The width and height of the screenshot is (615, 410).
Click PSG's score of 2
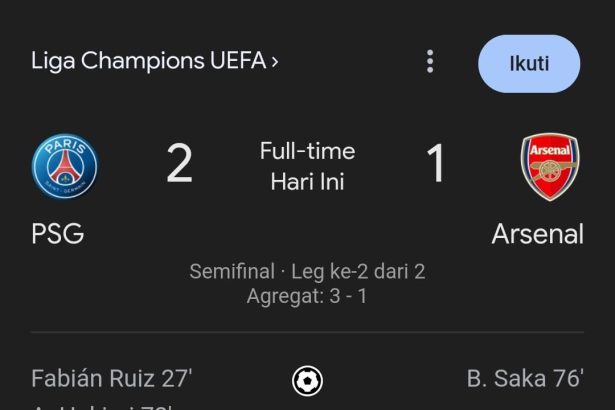(179, 164)
